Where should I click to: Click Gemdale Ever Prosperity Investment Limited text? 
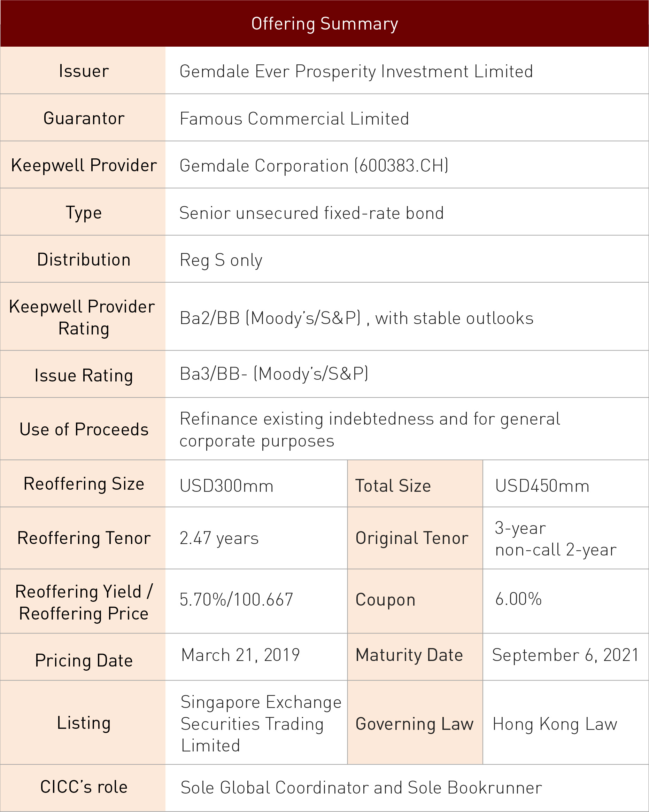coord(356,72)
